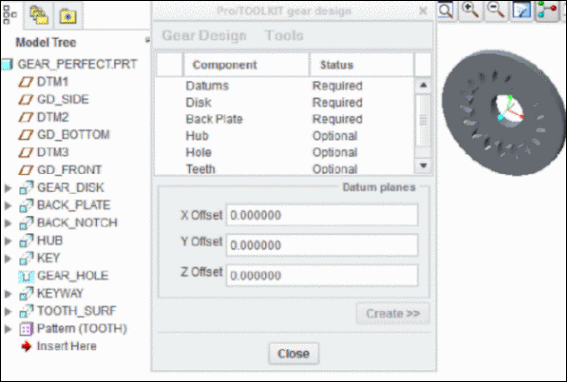Click the Z Offset input field
The image size is (567, 382).
(x=322, y=276)
